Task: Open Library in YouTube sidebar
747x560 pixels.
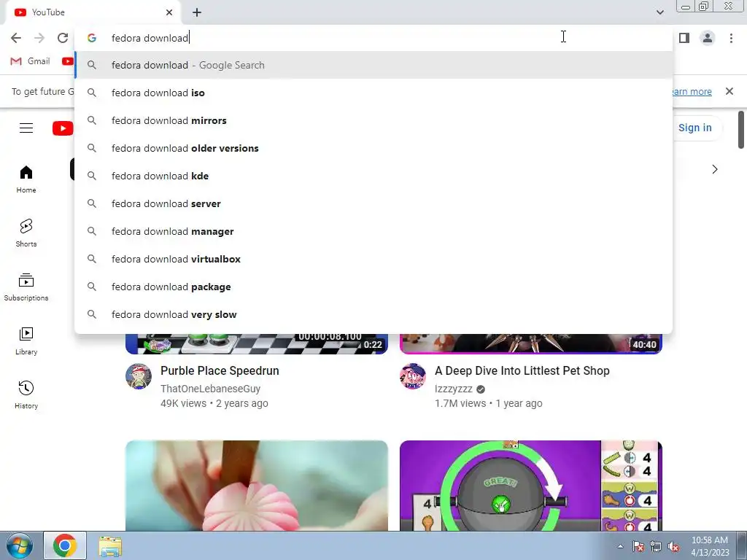Action: 26,341
